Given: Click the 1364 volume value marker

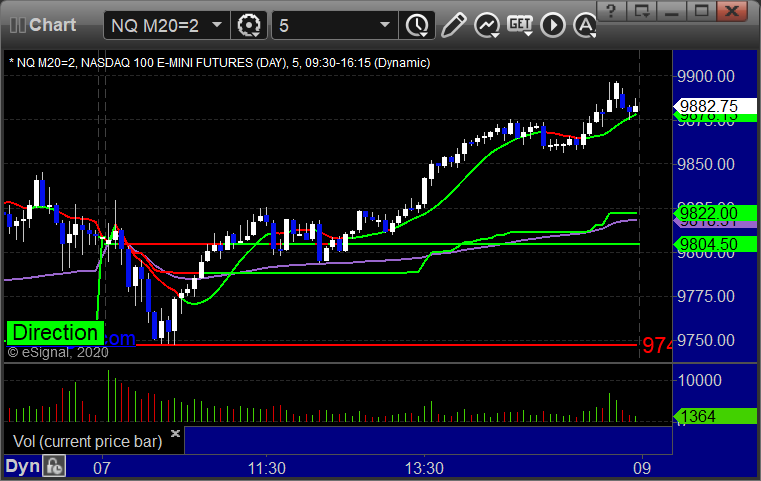Looking at the screenshot, I should pyautogui.click(x=715, y=416).
